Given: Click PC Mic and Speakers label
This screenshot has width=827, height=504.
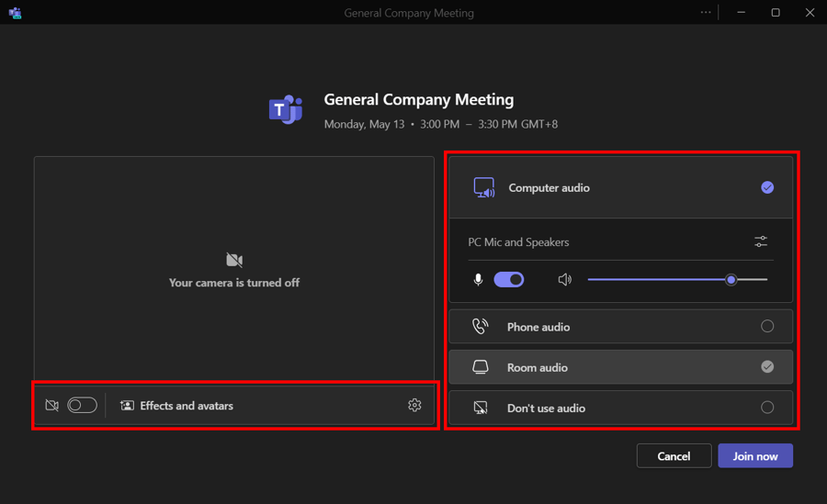Looking at the screenshot, I should [518, 242].
